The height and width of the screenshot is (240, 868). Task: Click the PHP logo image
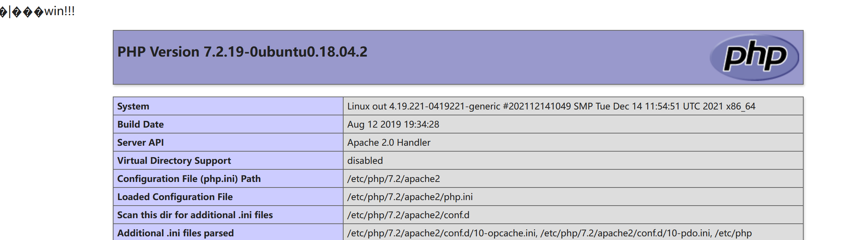pyautogui.click(x=754, y=57)
